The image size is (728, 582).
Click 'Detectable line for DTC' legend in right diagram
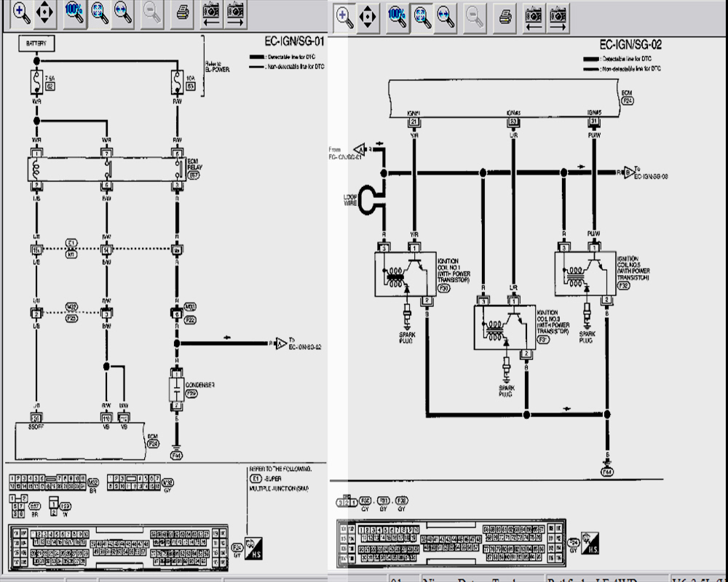tap(617, 59)
